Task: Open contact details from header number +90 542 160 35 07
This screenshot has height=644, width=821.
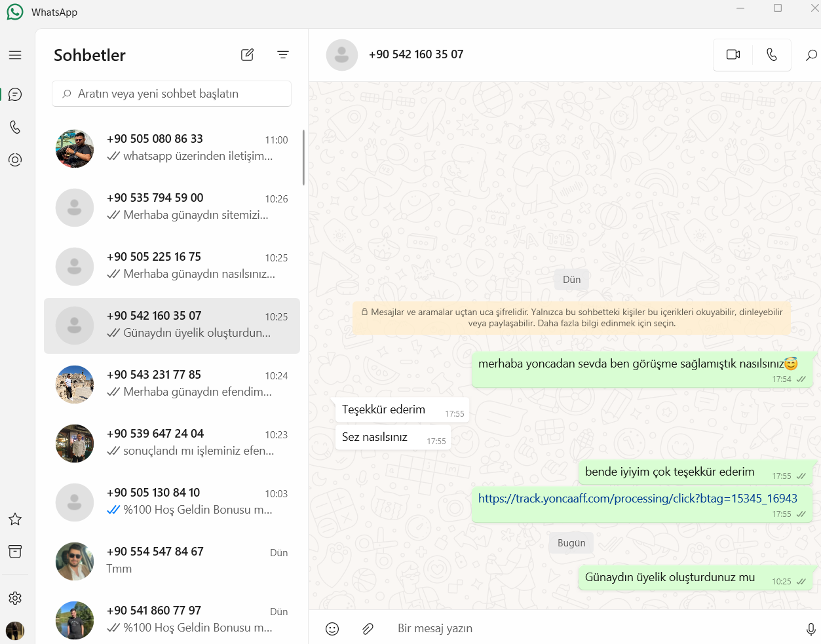Action: tap(416, 54)
